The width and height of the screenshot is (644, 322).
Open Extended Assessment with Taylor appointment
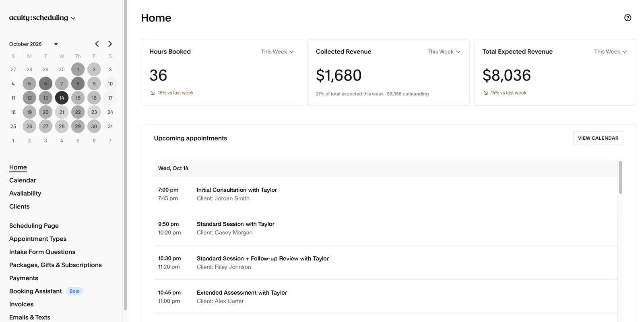pyautogui.click(x=386, y=297)
